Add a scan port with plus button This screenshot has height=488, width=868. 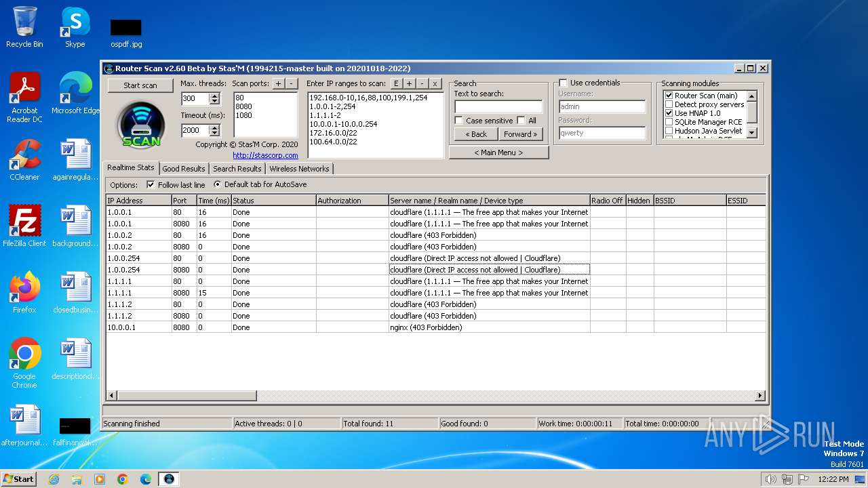[x=278, y=84]
